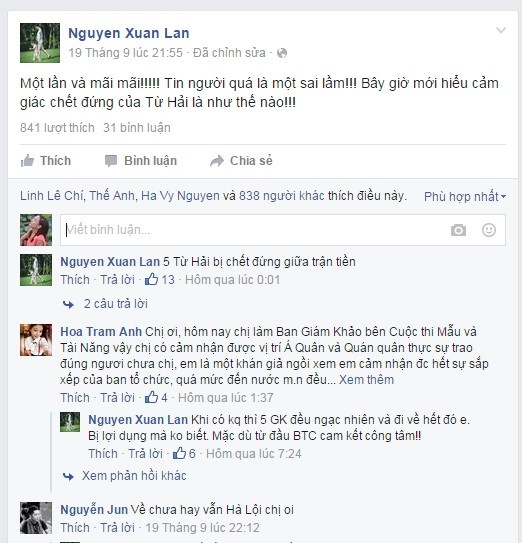
Task: Click Trả lời under the Hoa Tram Anh comment
Action: click(x=117, y=398)
